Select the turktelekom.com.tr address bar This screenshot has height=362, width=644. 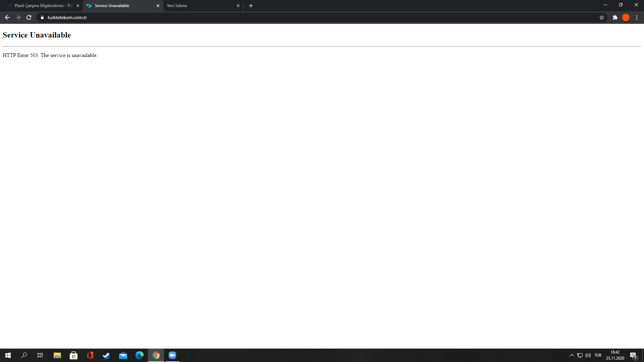(67, 17)
